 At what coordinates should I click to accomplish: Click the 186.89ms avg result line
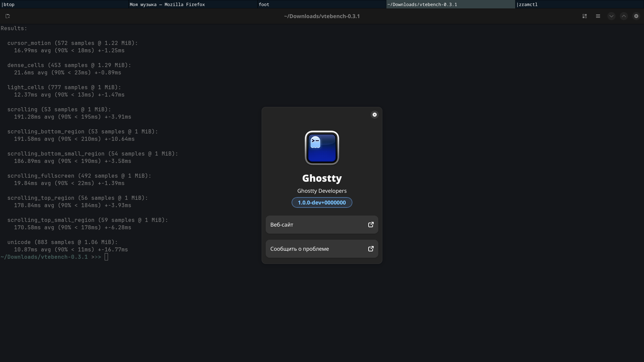[x=73, y=161]
